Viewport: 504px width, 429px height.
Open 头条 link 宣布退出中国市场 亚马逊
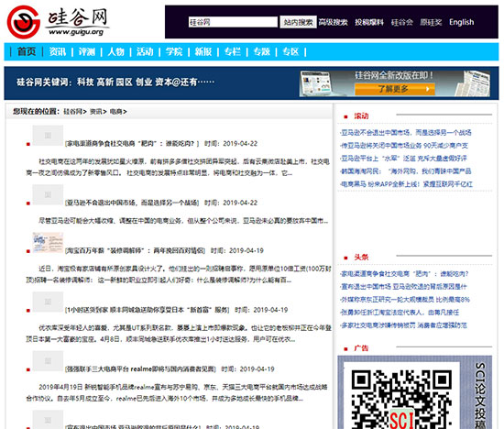pyautogui.click(x=403, y=287)
